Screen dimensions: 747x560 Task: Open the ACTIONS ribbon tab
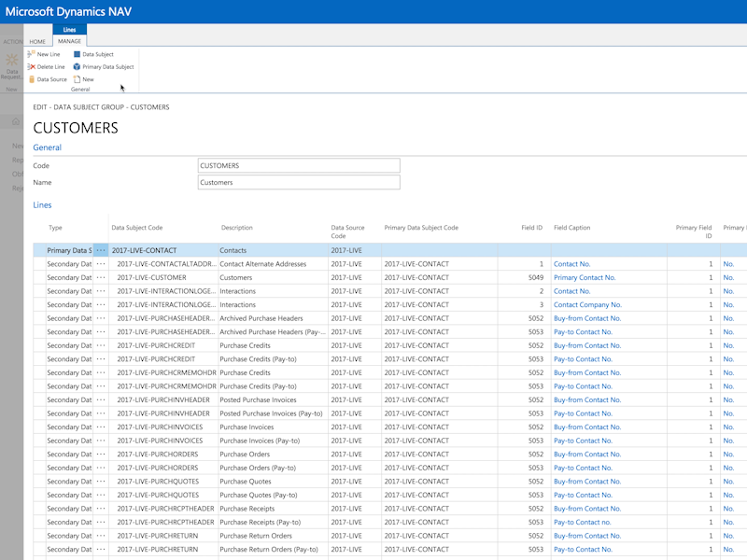pyautogui.click(x=13, y=41)
